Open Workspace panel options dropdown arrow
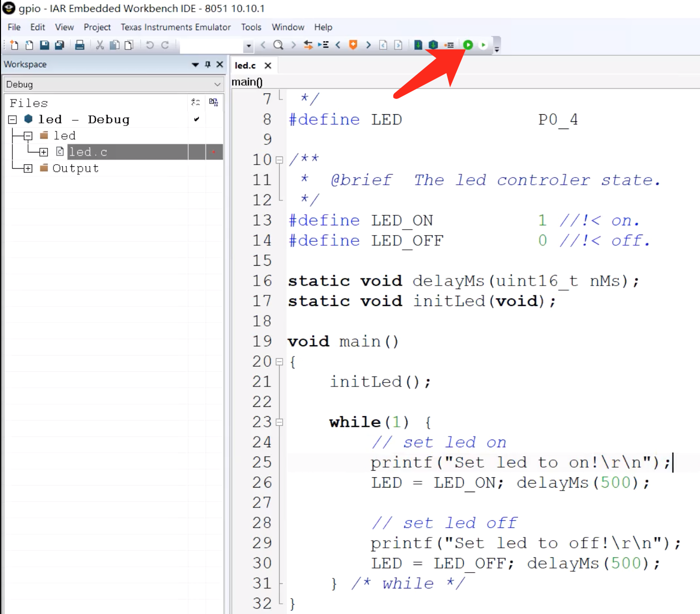This screenshot has width=700, height=614. tap(195, 65)
